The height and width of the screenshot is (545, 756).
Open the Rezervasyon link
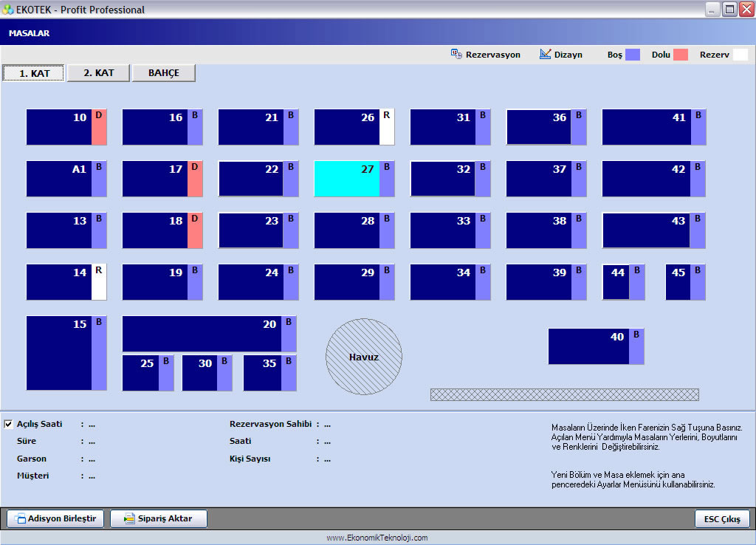492,55
